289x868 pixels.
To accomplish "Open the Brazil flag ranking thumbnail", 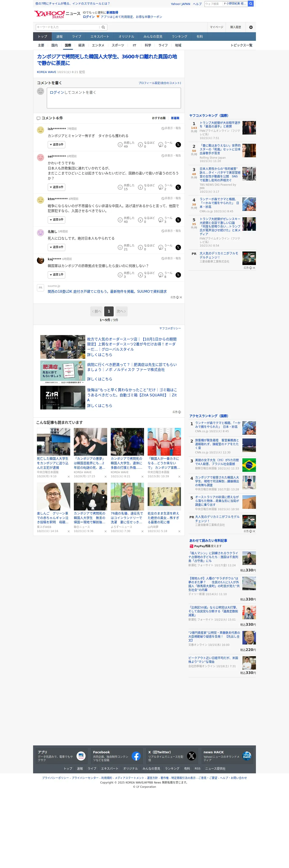I will (x=249, y=465).
